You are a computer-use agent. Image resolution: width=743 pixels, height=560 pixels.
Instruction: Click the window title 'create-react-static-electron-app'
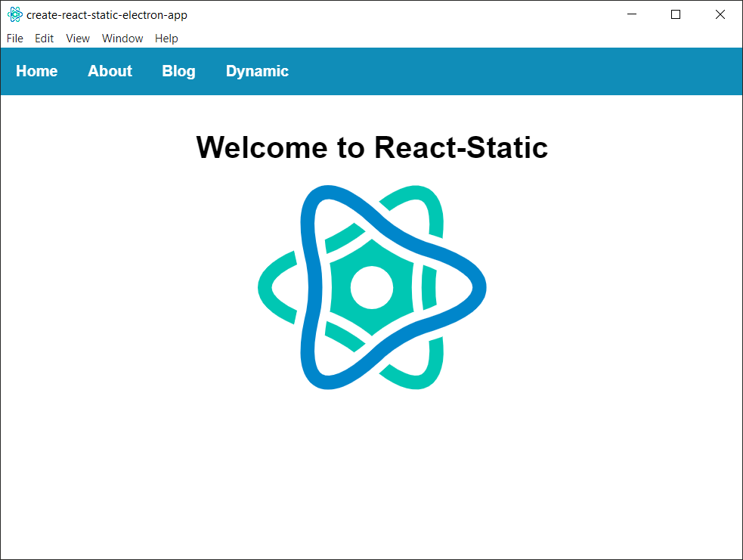point(107,15)
